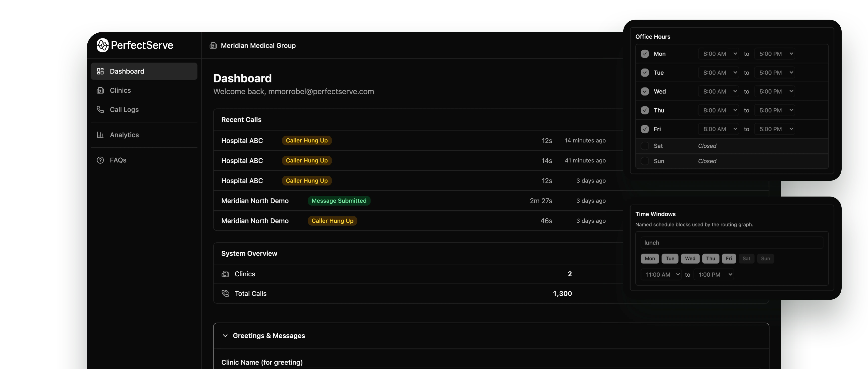Enable Sunday office hours checkbox

[x=645, y=161]
